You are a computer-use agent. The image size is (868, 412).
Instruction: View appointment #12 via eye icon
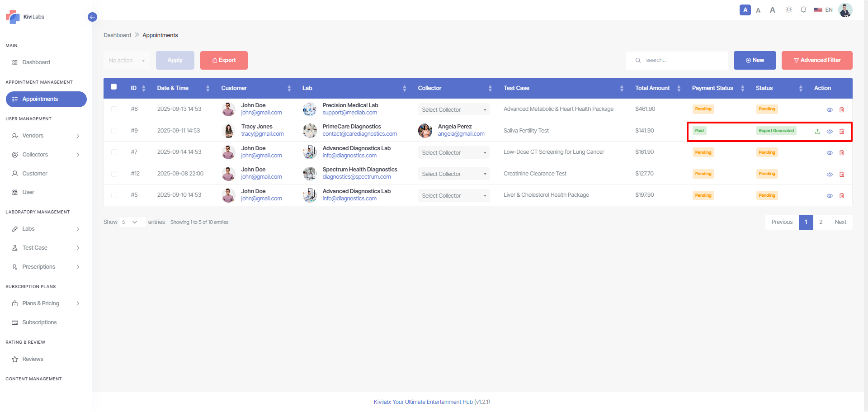pos(830,175)
